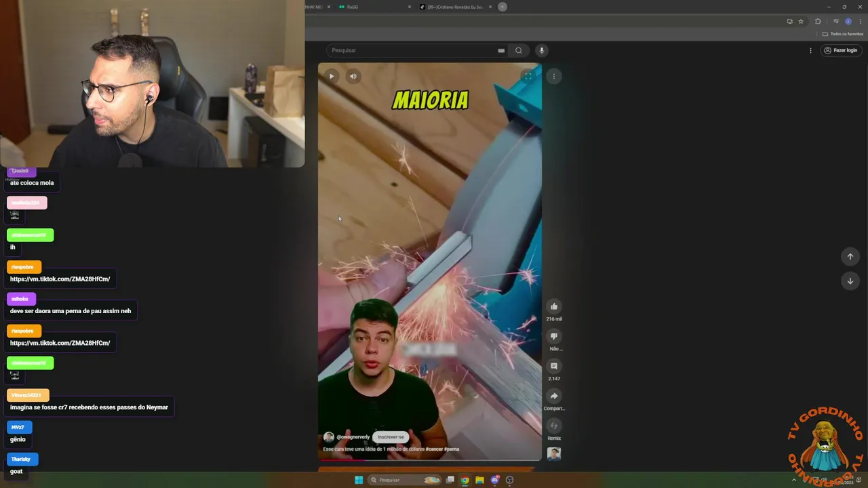The image size is (868, 488).
Task: Go to previous Short with up arrow
Action: pos(850,256)
